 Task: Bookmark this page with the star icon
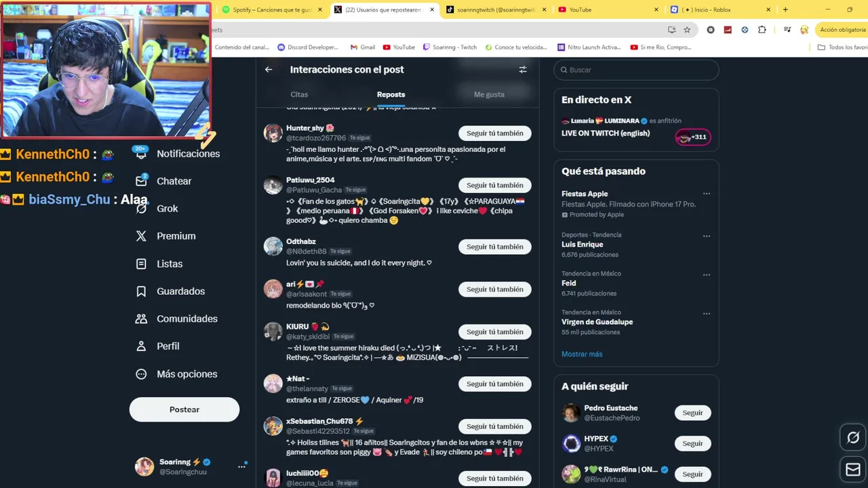coord(687,30)
